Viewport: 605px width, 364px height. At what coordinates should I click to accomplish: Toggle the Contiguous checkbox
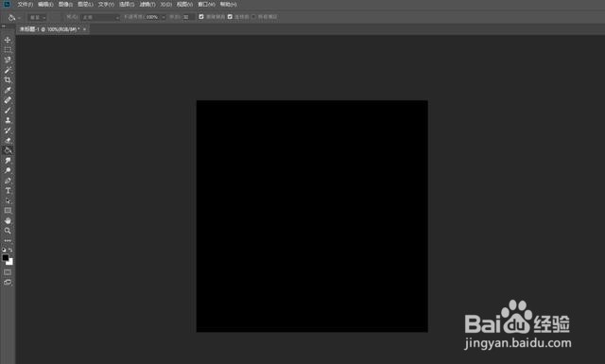click(x=230, y=17)
